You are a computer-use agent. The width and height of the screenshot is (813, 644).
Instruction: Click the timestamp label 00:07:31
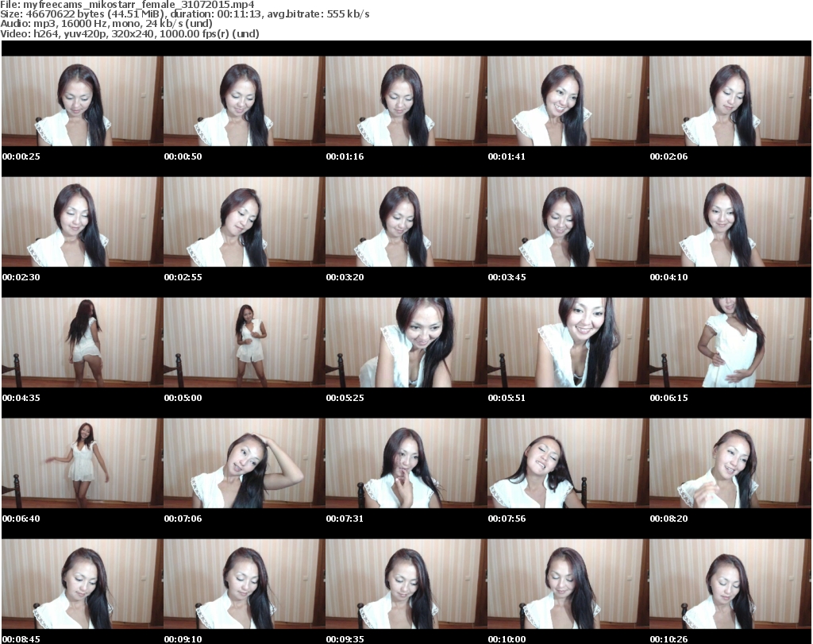[345, 519]
